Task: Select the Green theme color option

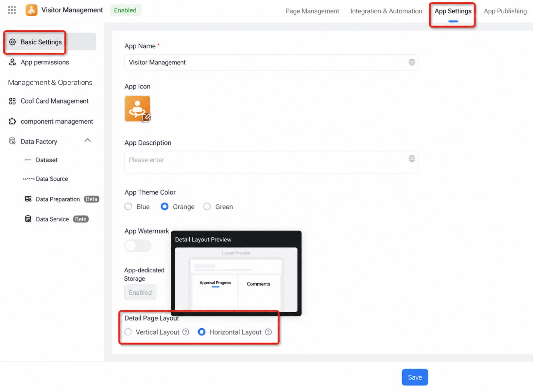Action: tap(207, 207)
